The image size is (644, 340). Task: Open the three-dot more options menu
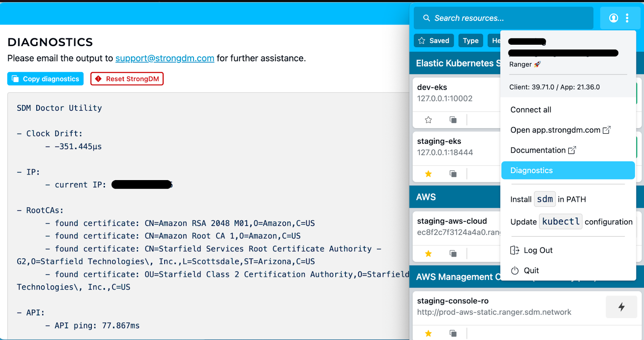627,18
